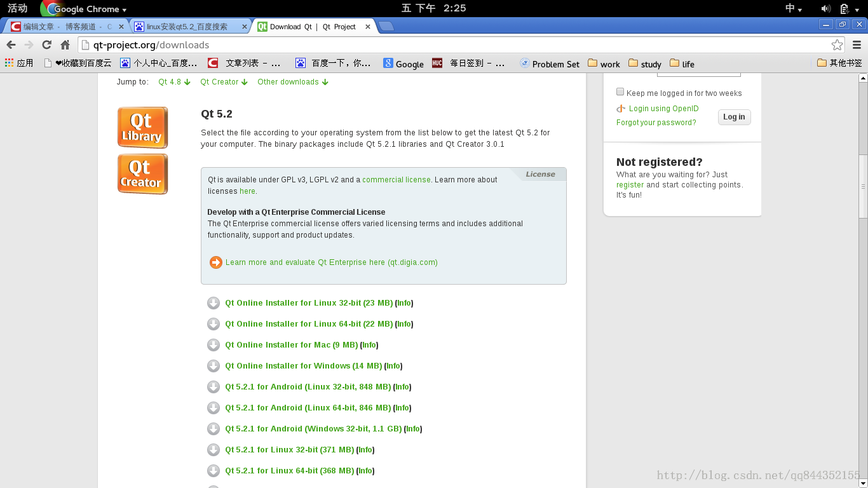The width and height of the screenshot is (868, 488).
Task: Open the input method 中 menu
Action: pos(794,8)
